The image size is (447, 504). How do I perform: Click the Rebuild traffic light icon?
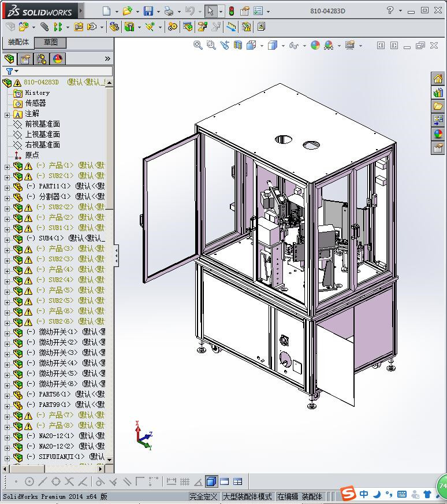point(231,11)
